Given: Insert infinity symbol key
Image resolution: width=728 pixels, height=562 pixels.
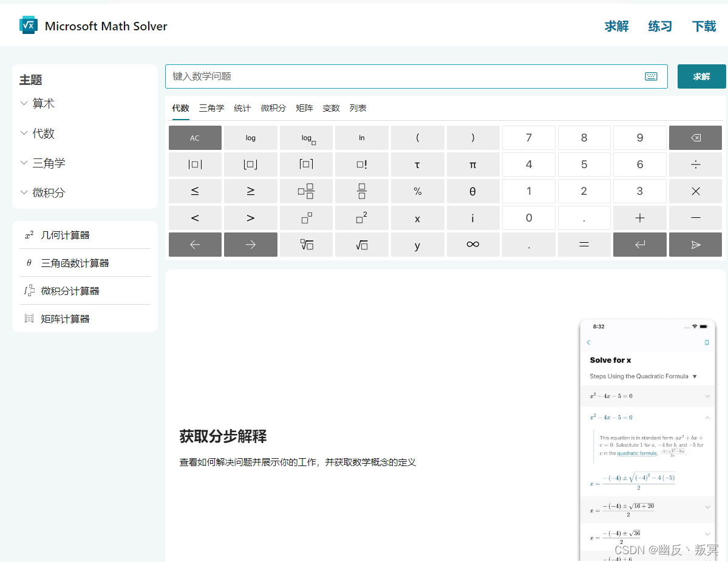Looking at the screenshot, I should [472, 245].
